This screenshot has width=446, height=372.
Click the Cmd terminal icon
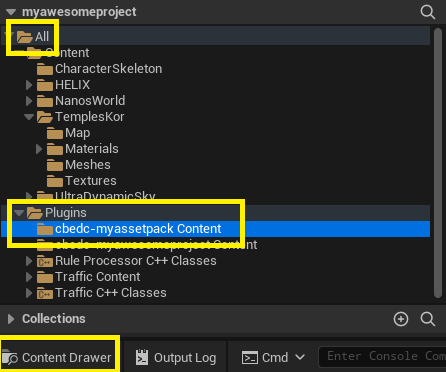[x=250, y=358]
